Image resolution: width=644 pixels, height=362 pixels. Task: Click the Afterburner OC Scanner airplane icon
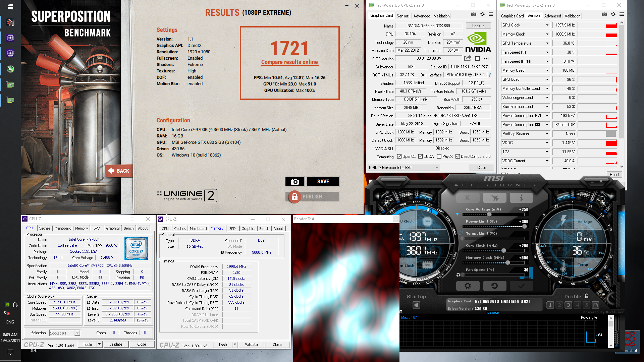pos(494,198)
